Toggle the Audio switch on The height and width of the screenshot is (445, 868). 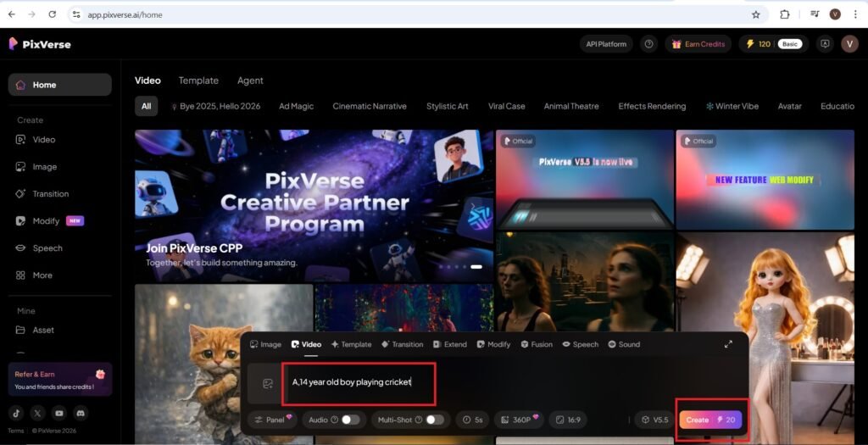pos(350,420)
